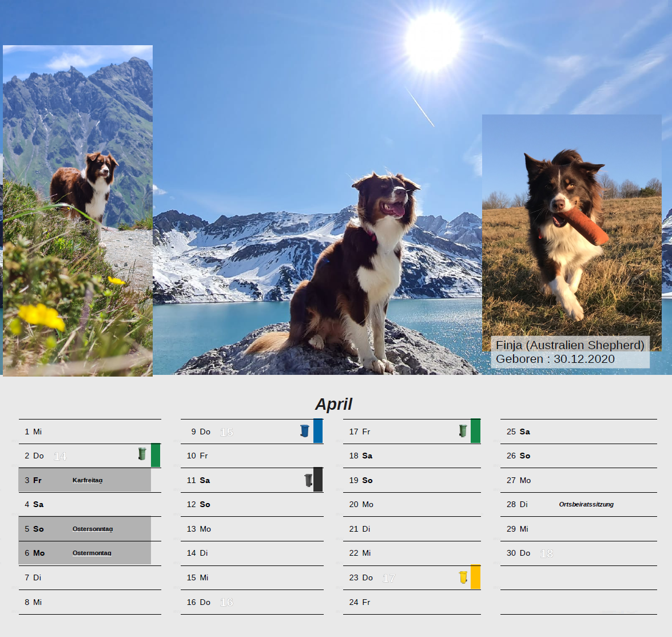
Task: Open the left photo of dog on mountain
Action: tap(78, 211)
